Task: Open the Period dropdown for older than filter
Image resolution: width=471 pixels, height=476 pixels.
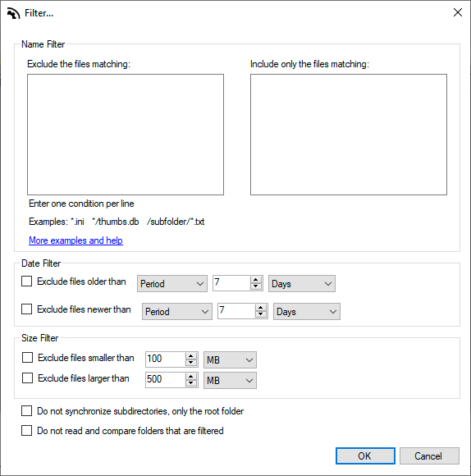Action: (172, 283)
